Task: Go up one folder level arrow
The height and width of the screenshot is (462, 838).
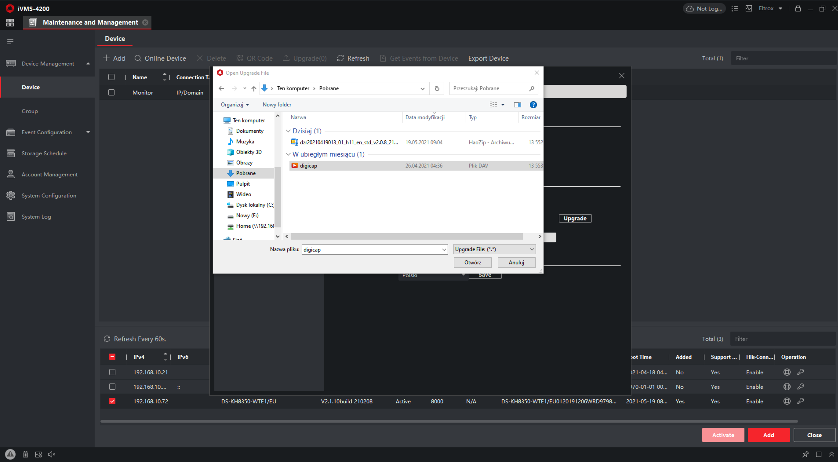Action: click(253, 88)
